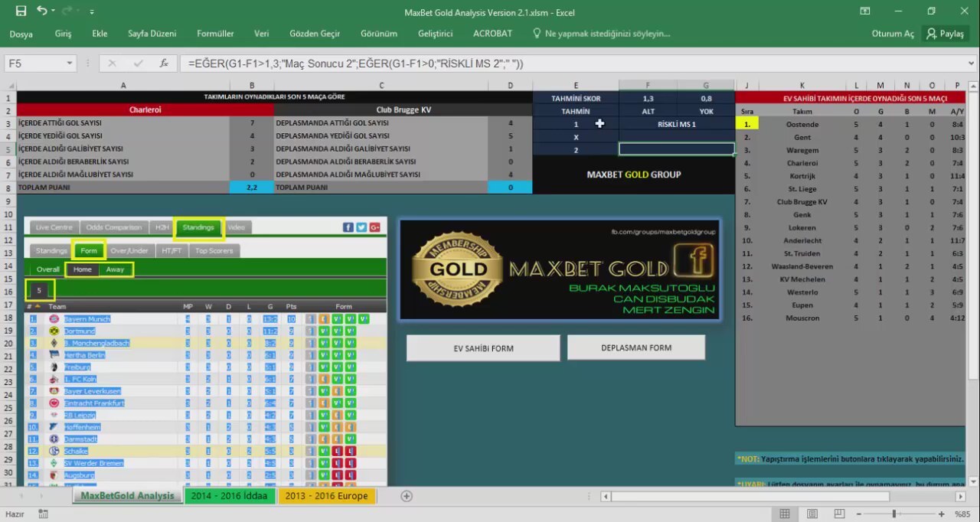Switch to the Giriş ribbon tab
The width and height of the screenshot is (980, 522).
pyautogui.click(x=64, y=34)
